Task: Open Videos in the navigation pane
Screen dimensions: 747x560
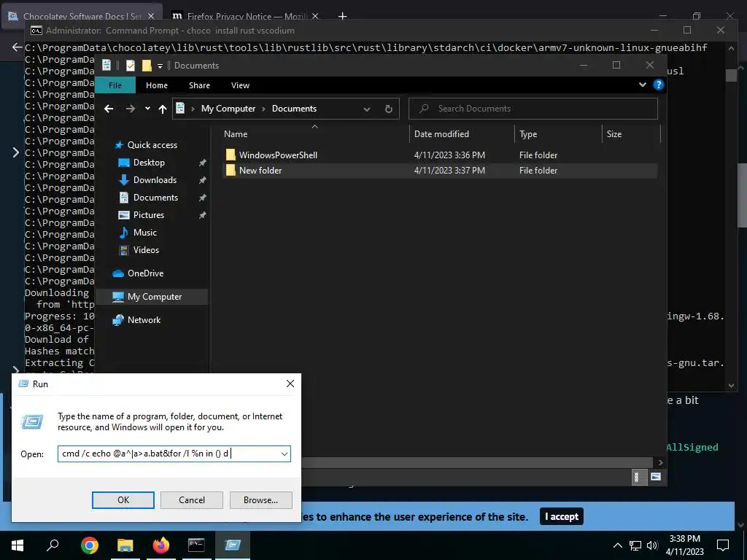Action: click(146, 250)
